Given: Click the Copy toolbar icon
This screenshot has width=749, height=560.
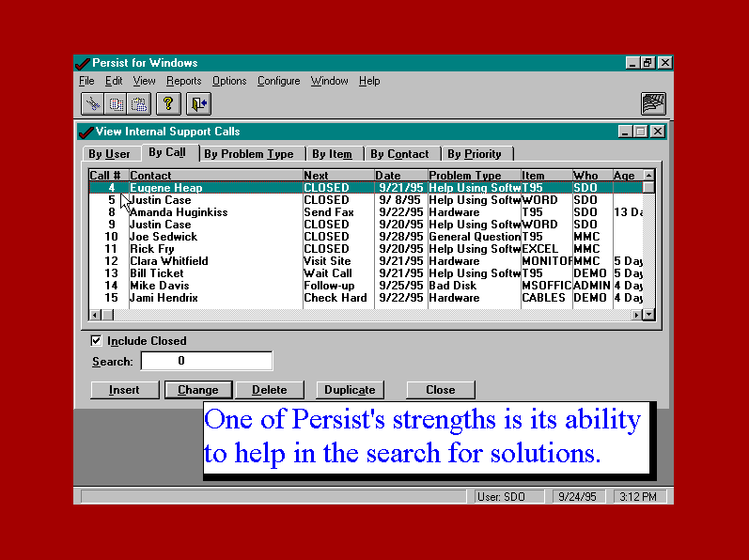Looking at the screenshot, I should 116,103.
